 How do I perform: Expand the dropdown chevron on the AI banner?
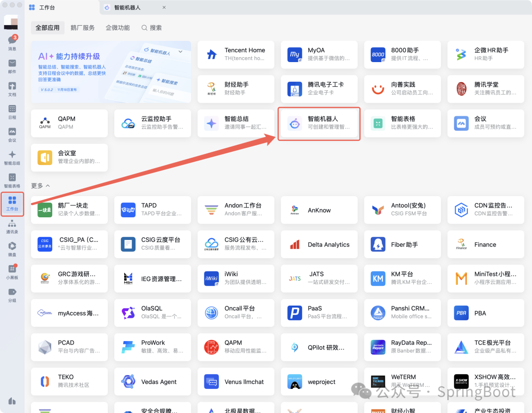(180, 52)
